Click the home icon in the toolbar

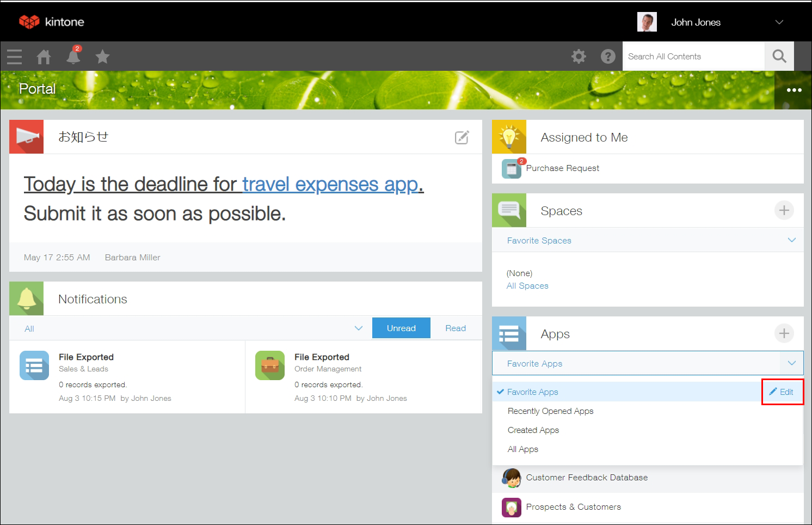[x=44, y=56]
